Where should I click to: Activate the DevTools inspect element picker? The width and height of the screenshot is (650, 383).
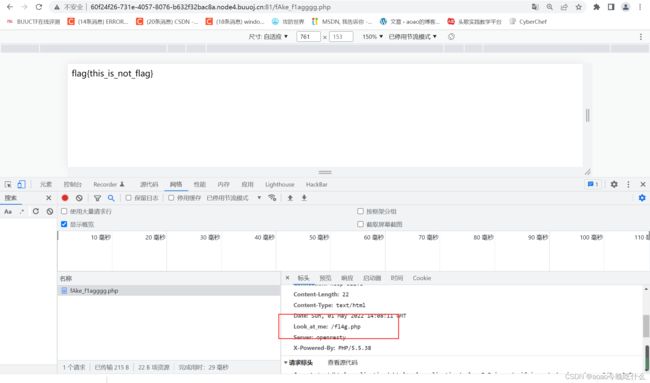tap(8, 184)
